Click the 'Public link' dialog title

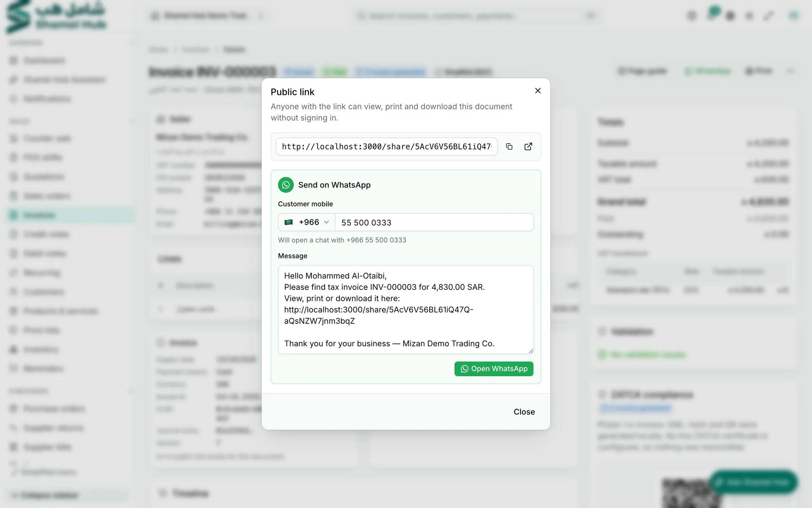292,92
